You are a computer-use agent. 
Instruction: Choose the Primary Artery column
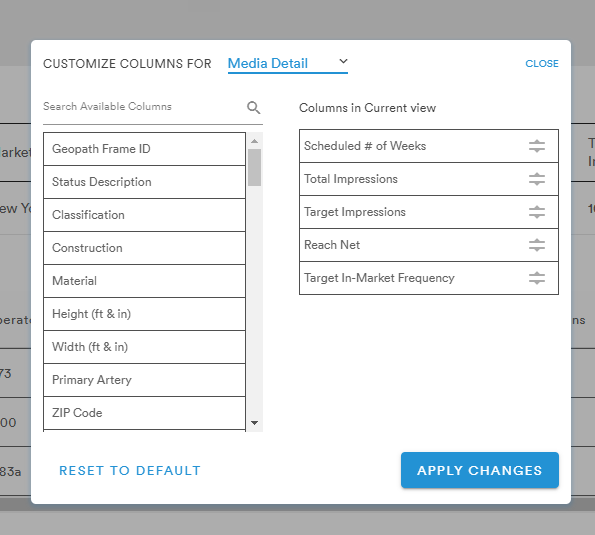144,380
